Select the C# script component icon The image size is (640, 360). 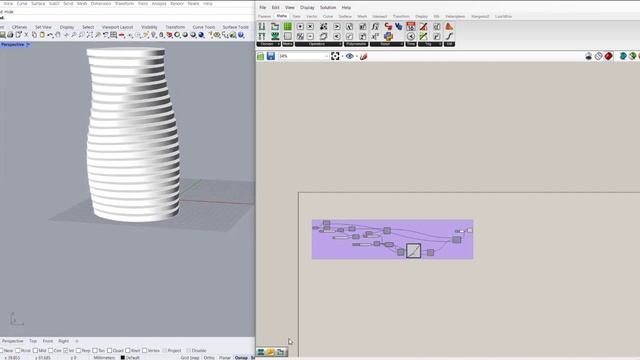point(388,27)
